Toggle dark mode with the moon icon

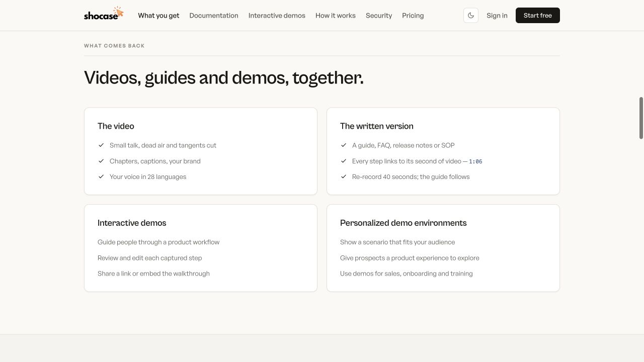[x=471, y=16]
